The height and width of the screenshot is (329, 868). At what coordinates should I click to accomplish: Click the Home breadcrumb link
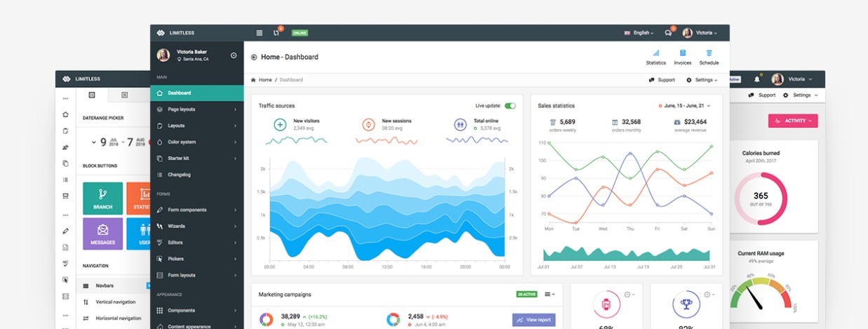coord(265,80)
